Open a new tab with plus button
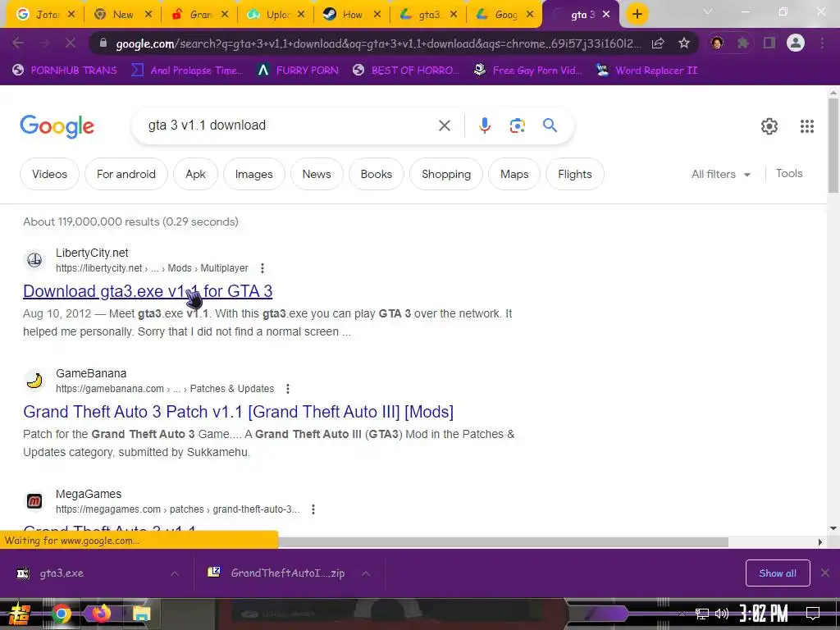The height and width of the screenshot is (630, 840). (x=637, y=15)
